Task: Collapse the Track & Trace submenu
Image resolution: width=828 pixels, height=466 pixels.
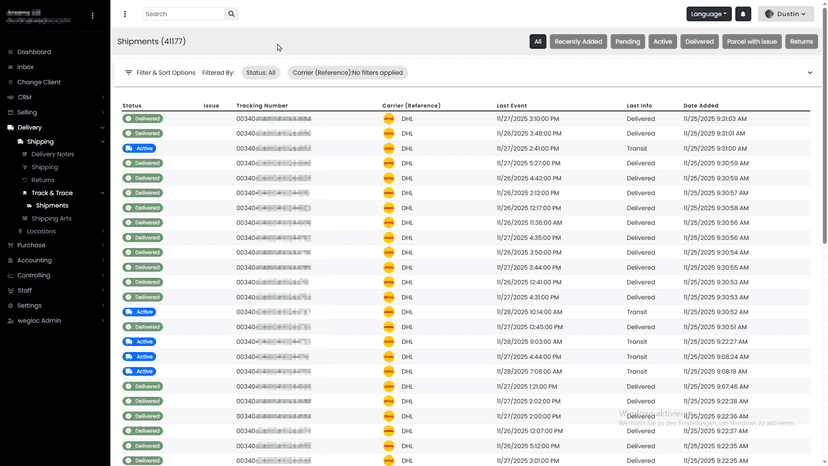Action: click(x=102, y=193)
